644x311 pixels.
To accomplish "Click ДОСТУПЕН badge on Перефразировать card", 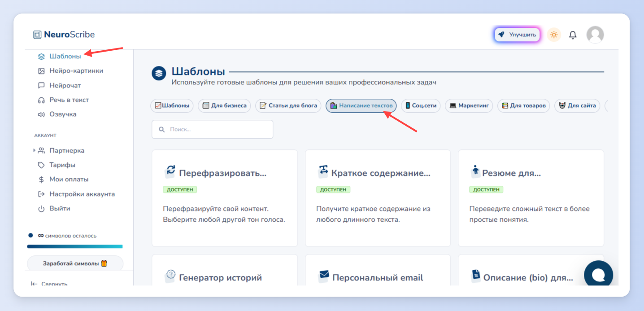I will pos(180,189).
